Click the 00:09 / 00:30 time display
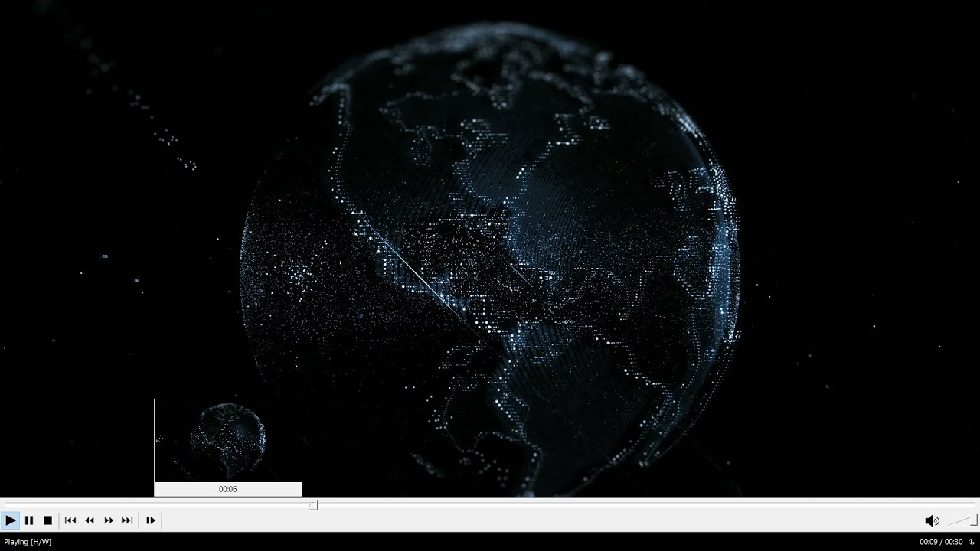Image resolution: width=980 pixels, height=551 pixels. point(941,542)
